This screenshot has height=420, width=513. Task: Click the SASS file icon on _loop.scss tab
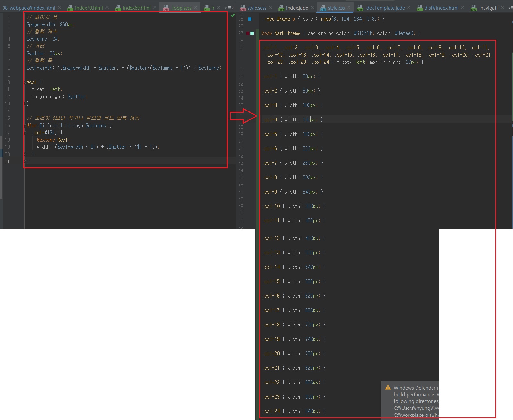pos(166,8)
